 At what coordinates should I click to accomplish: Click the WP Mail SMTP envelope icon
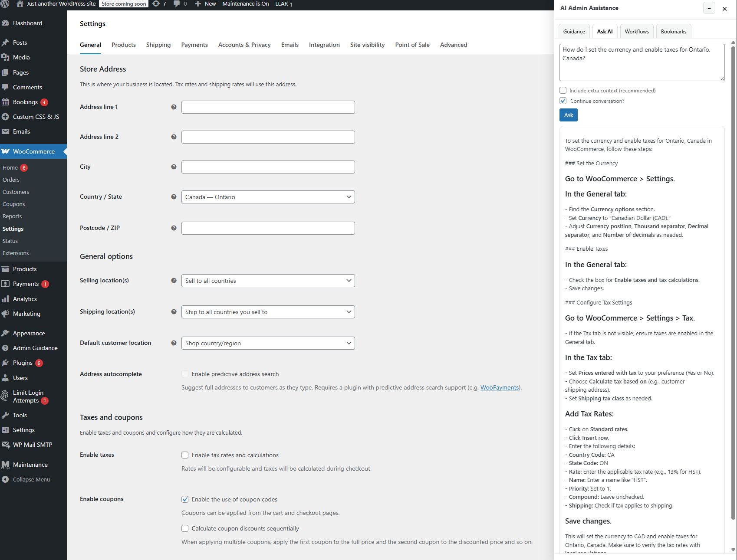click(x=5, y=445)
